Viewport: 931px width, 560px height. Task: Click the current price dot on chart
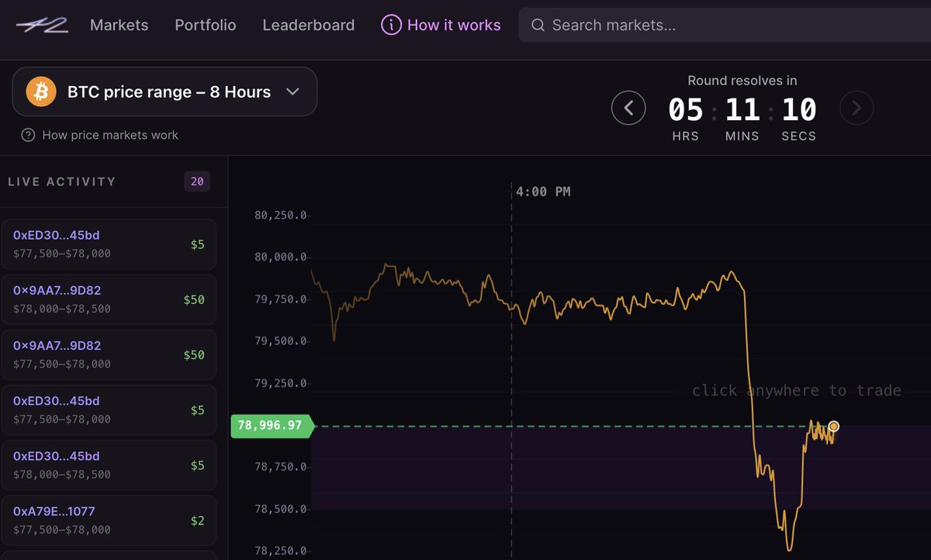tap(833, 426)
